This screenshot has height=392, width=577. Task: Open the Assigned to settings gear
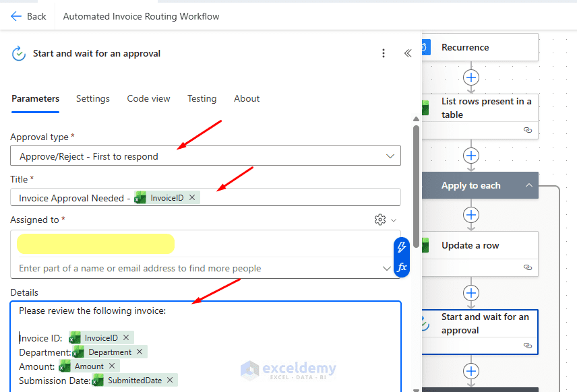[x=380, y=220]
